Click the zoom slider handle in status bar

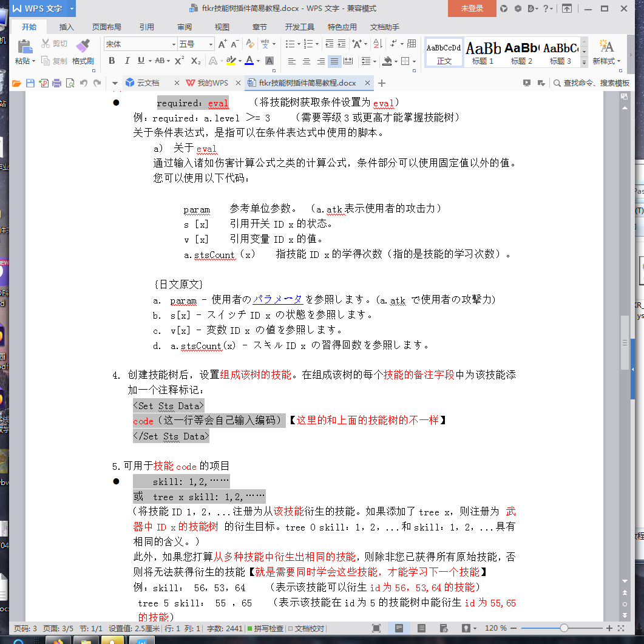(x=564, y=628)
